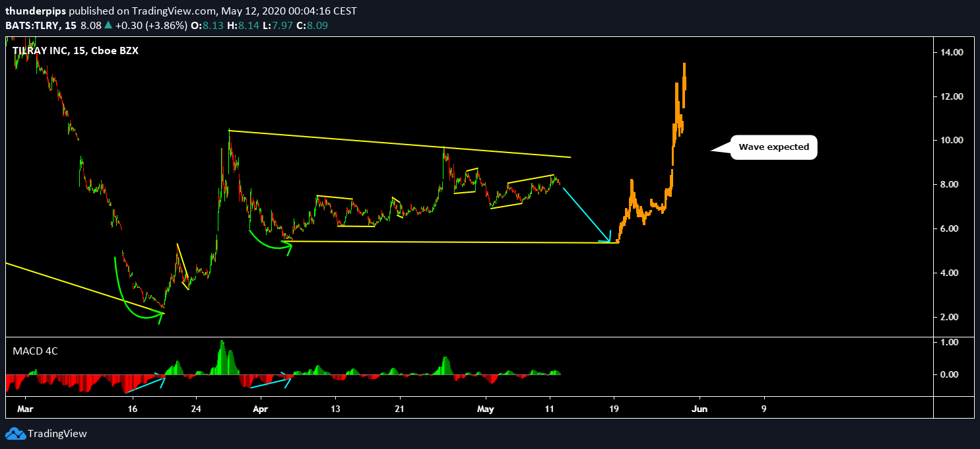Viewport: 980px width, 449px height.
Task: Click the Jun label on the date axis
Action: (x=700, y=409)
